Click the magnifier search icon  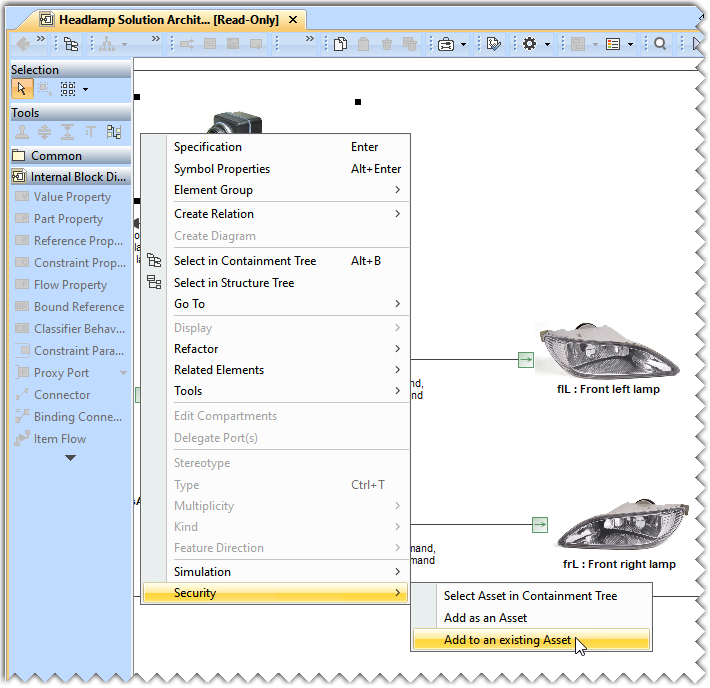coord(660,44)
